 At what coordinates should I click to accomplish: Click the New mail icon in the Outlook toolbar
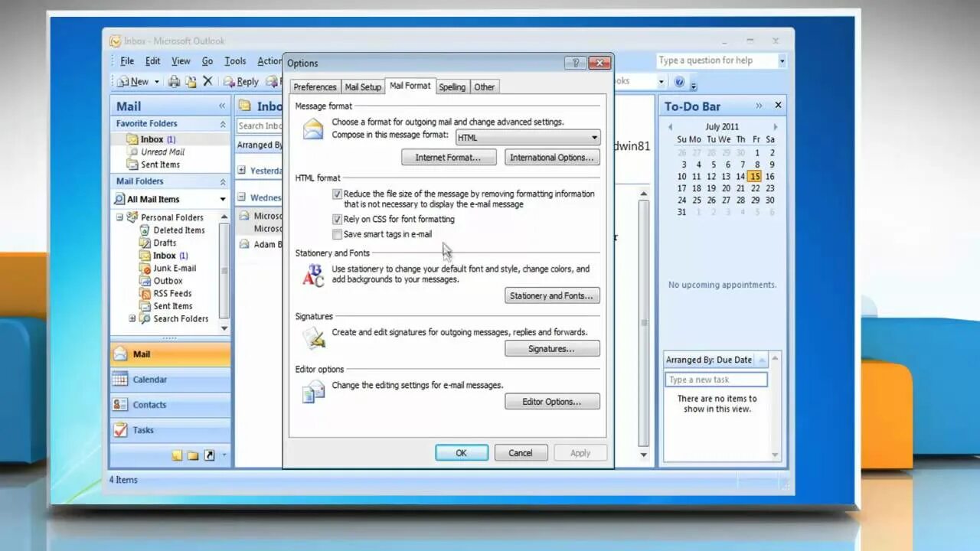click(123, 81)
